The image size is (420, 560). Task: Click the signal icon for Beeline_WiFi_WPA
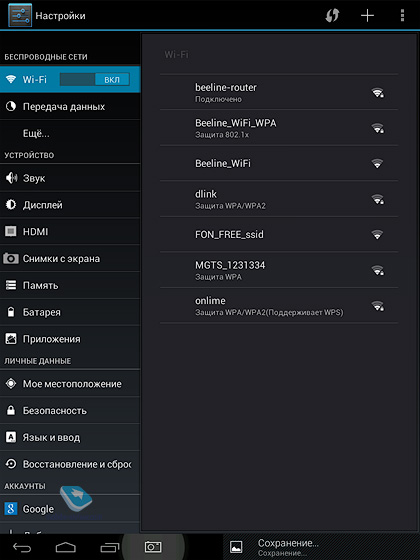click(x=378, y=128)
